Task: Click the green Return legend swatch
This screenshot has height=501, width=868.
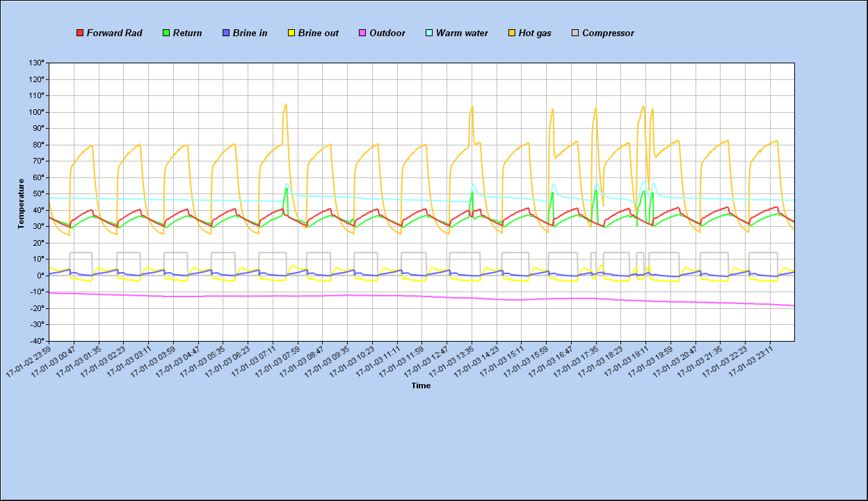Action: pos(166,33)
